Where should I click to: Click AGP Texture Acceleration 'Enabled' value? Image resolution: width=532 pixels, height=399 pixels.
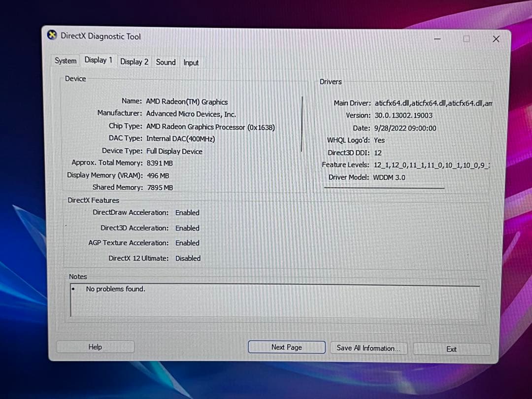(187, 243)
